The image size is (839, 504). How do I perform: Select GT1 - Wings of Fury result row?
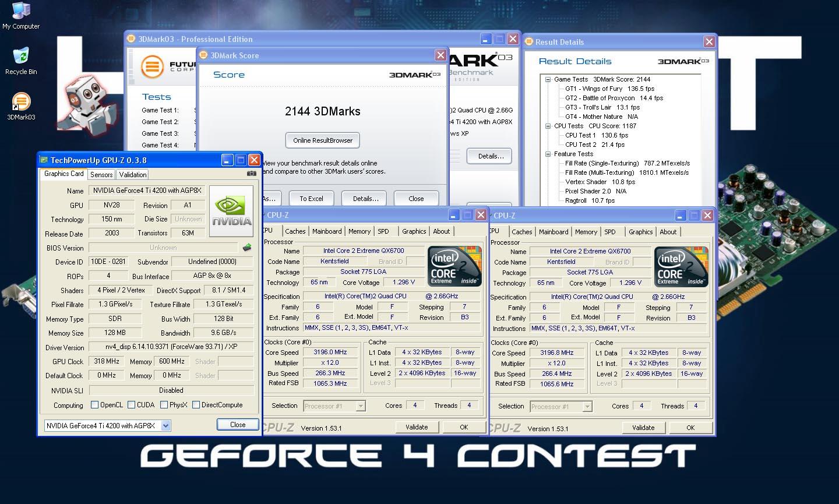[609, 89]
